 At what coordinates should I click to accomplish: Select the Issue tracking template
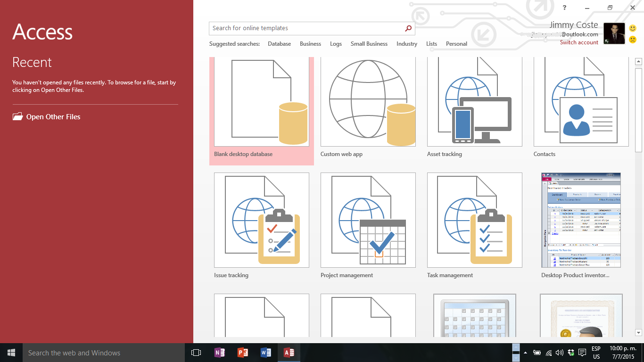(x=262, y=226)
